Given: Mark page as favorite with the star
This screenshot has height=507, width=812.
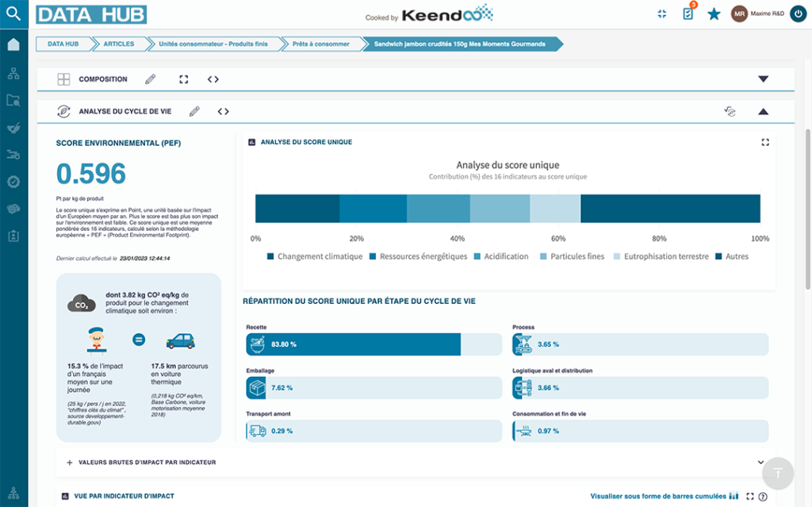Looking at the screenshot, I should coord(714,14).
